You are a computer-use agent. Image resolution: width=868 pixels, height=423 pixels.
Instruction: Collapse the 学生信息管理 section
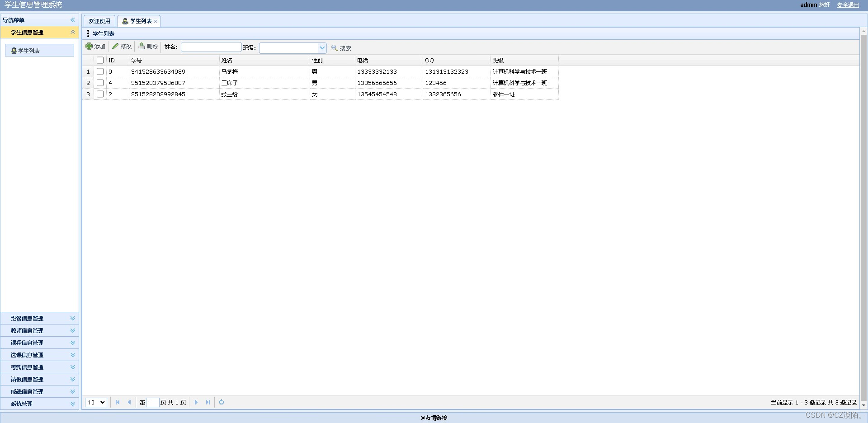(x=72, y=32)
